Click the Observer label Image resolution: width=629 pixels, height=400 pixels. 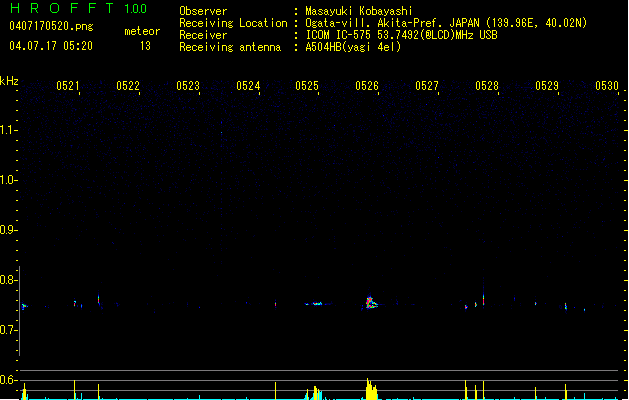point(203,11)
